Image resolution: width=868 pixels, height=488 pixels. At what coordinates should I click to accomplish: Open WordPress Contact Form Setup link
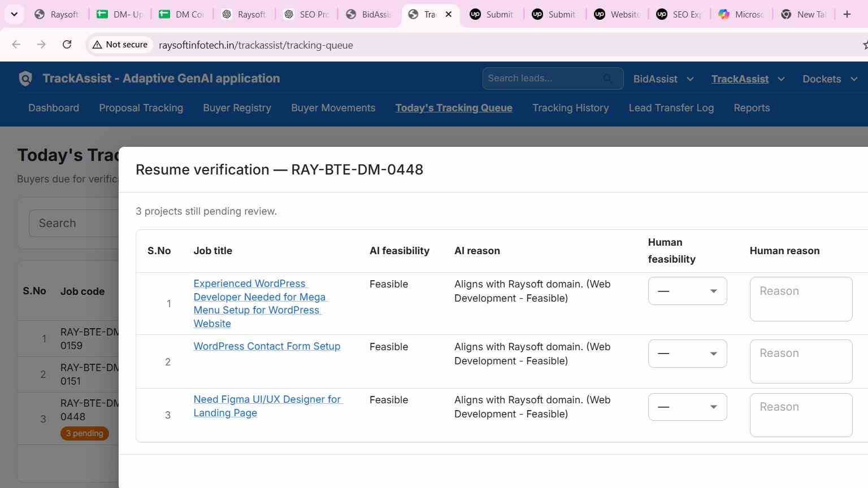(267, 346)
